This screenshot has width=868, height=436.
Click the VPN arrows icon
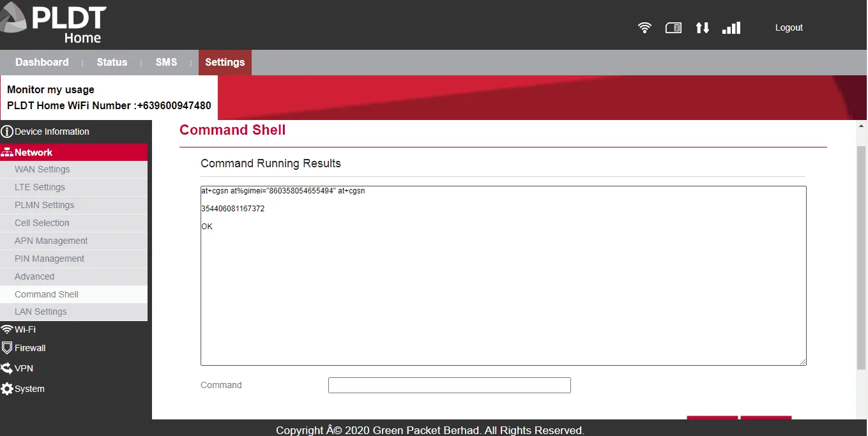pyautogui.click(x=7, y=368)
